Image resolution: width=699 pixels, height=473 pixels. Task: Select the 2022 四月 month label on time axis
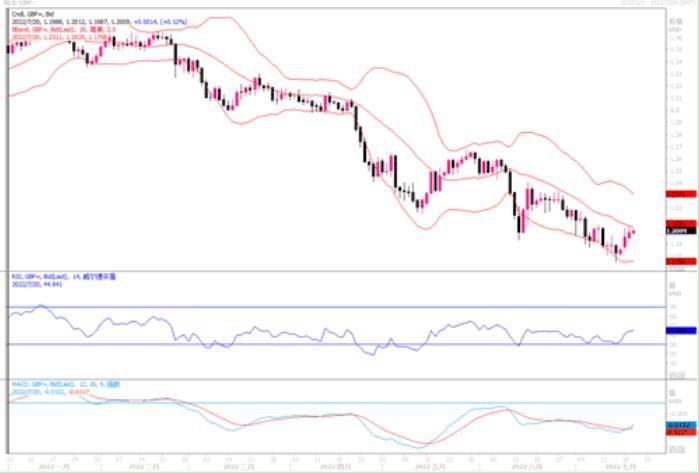click(x=334, y=467)
